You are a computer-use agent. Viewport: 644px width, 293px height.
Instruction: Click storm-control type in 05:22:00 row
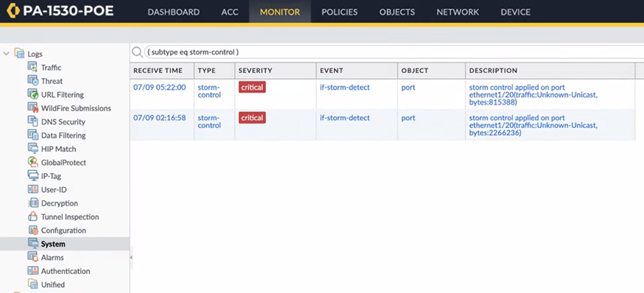tap(209, 91)
